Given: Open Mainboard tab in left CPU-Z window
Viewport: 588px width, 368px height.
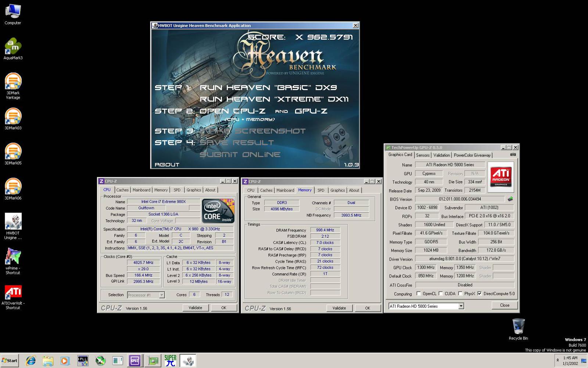Looking at the screenshot, I should (141, 190).
